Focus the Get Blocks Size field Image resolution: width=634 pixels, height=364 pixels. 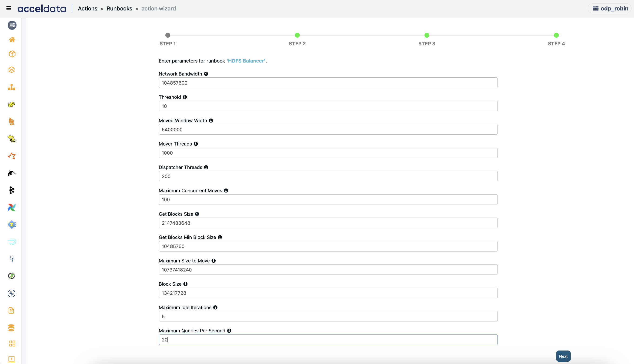pyautogui.click(x=328, y=223)
